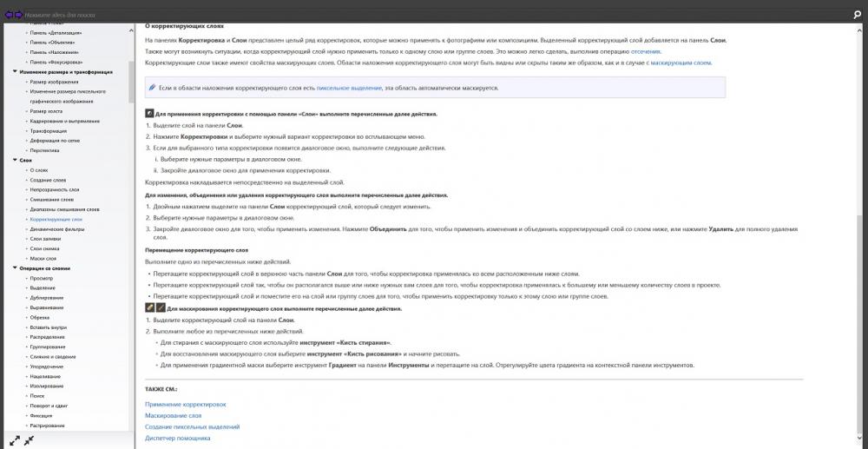Open the «Маски слоя» topic
868x449 pixels.
click(x=43, y=259)
